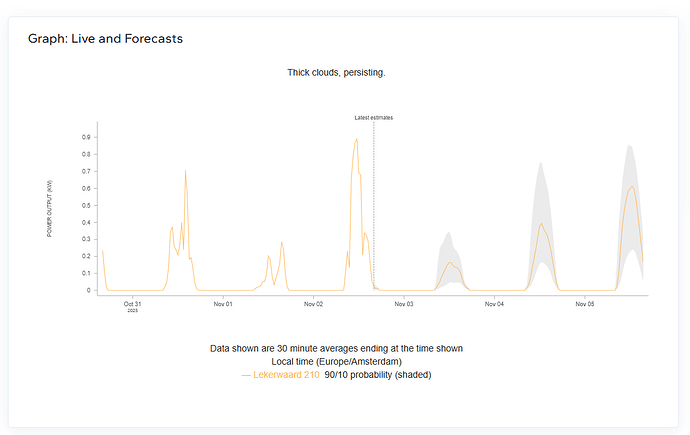Select the Nov 03 x-axis tick label

[x=405, y=304]
